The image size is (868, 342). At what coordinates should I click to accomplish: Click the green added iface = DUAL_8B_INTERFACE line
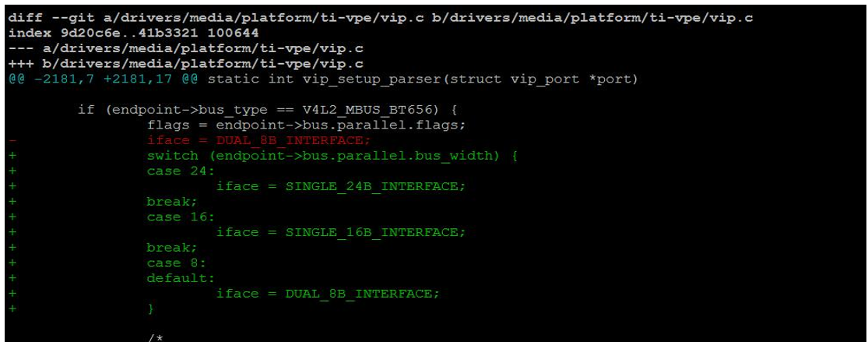point(328,294)
